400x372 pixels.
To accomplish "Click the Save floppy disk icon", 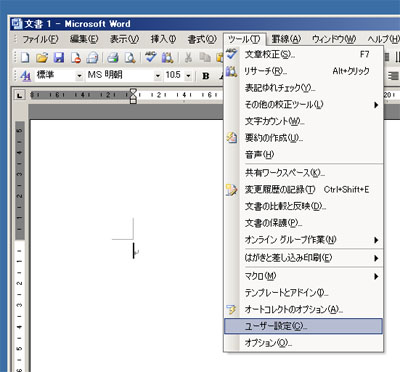I will click(x=59, y=58).
